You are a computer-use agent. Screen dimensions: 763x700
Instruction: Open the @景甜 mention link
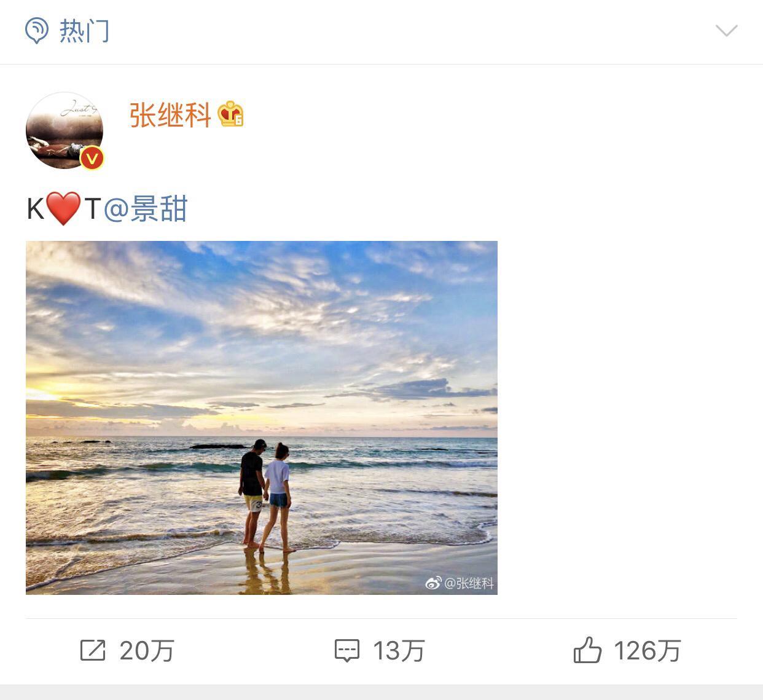pyautogui.click(x=146, y=209)
